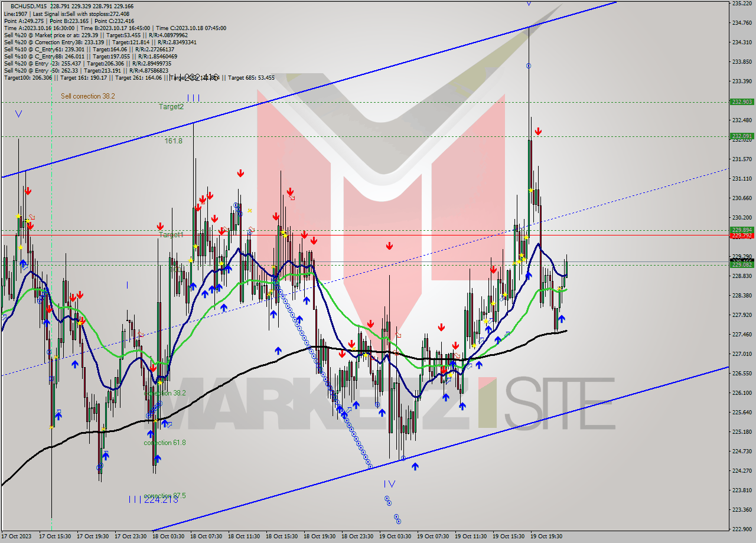Image resolution: width=756 pixels, height=543 pixels.
Task: Select the green 'correction 61.8' label
Action: 165,443
